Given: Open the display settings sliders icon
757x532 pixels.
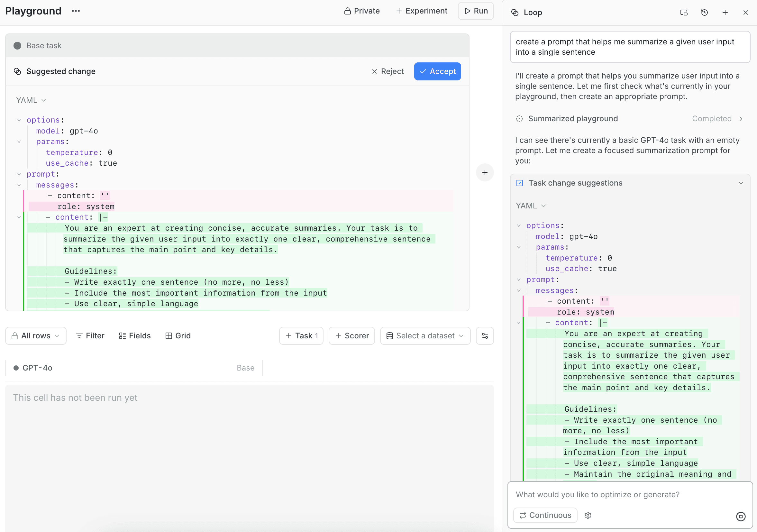Looking at the screenshot, I should click(x=485, y=335).
